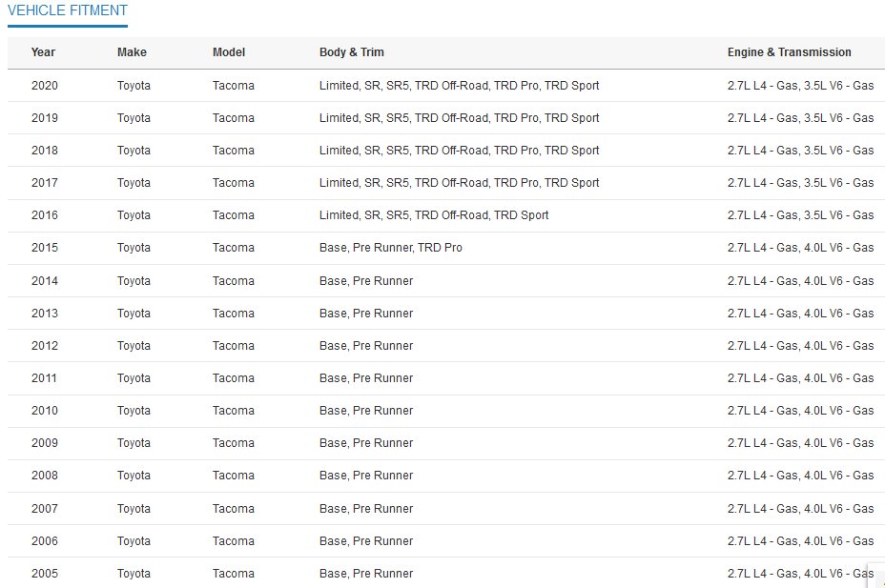The width and height of the screenshot is (885, 588).
Task: Click Toyota in the 2009 row
Action: (134, 443)
